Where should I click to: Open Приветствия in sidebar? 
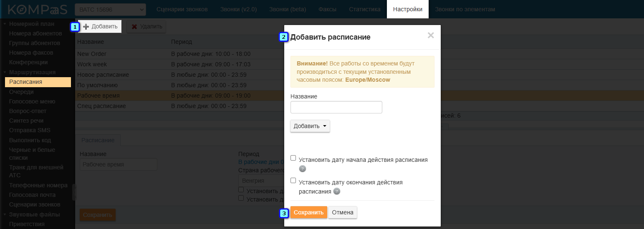(27, 224)
